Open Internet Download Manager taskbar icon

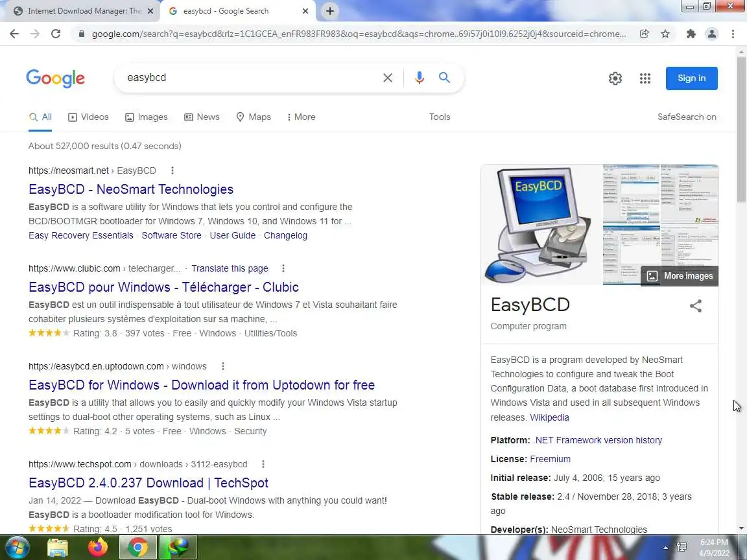pyautogui.click(x=178, y=548)
